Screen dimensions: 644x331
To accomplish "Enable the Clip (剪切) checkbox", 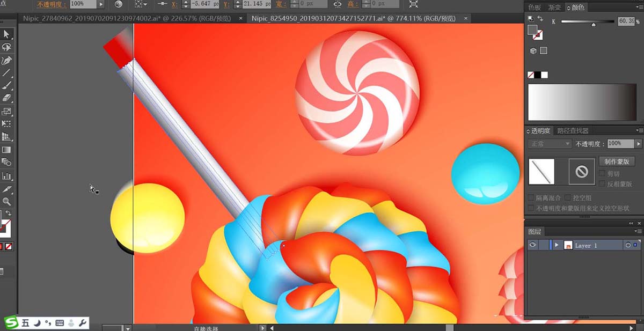I will pyautogui.click(x=602, y=174).
